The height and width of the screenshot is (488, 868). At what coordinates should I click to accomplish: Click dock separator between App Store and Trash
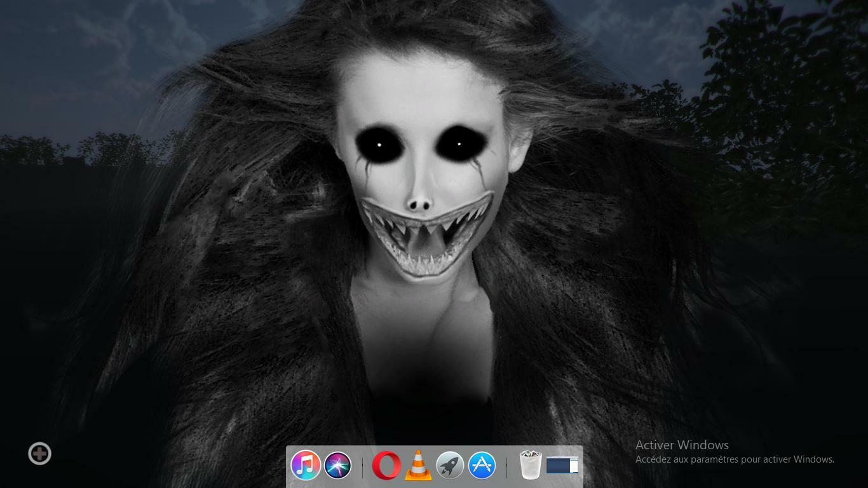506,466
